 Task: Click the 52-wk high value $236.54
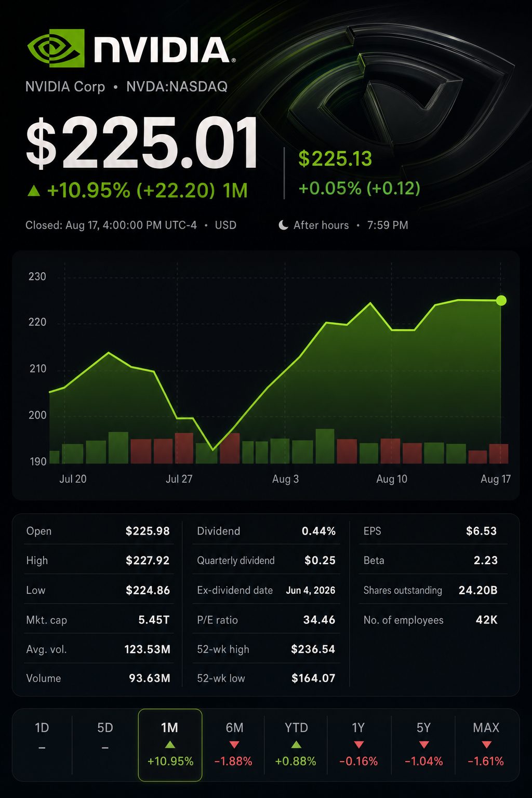[x=313, y=649]
